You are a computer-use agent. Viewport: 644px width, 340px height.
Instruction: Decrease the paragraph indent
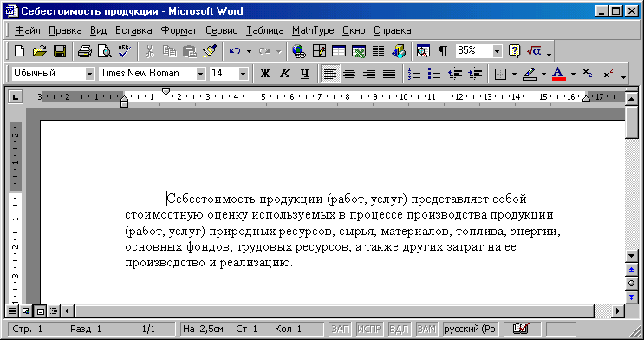pos(455,74)
